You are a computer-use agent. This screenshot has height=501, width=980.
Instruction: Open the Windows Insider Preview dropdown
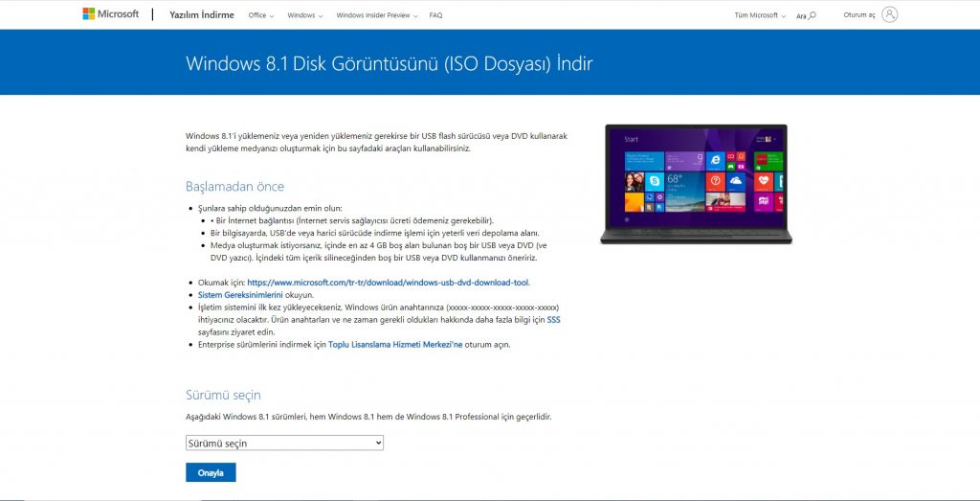tap(377, 15)
